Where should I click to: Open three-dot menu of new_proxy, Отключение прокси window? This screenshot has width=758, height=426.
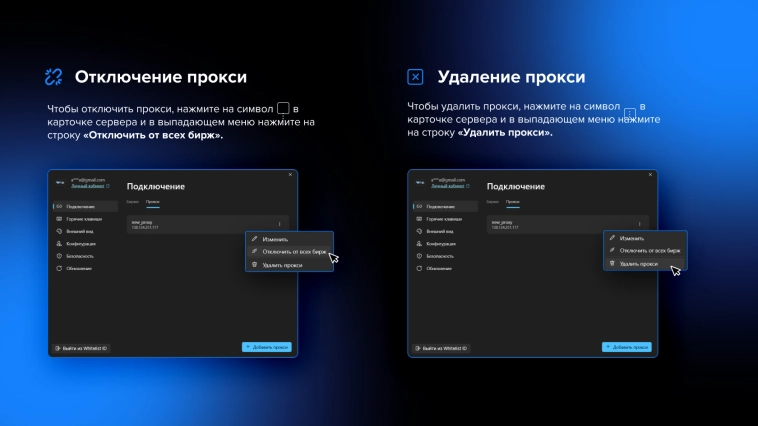pos(279,224)
